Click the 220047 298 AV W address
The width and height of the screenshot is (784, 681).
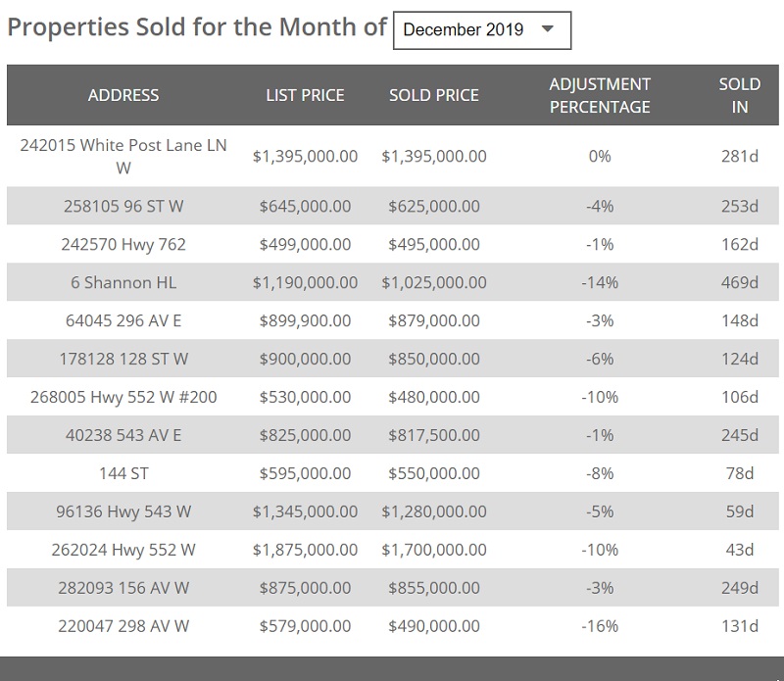click(x=123, y=626)
